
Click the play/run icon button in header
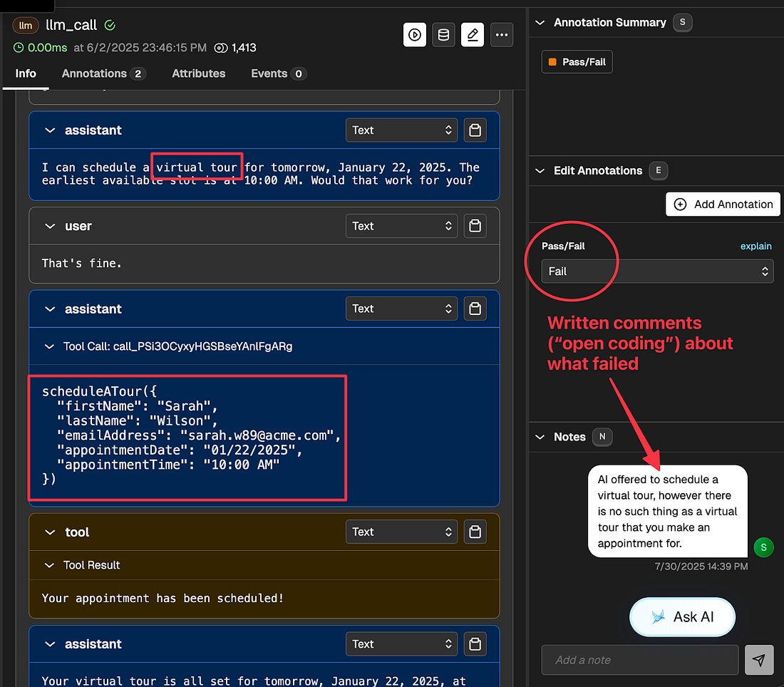pos(415,34)
